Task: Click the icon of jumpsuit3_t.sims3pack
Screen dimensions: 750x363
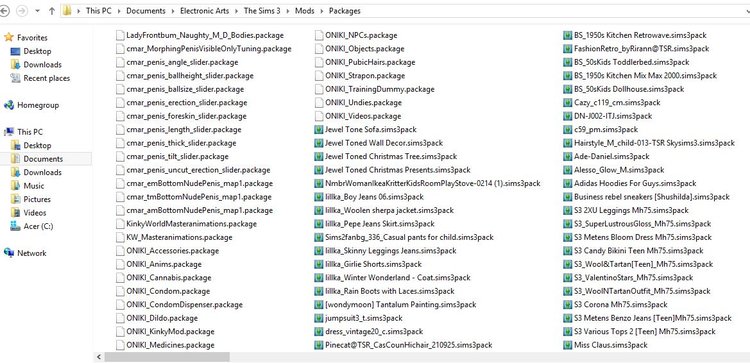Action: 319,318
